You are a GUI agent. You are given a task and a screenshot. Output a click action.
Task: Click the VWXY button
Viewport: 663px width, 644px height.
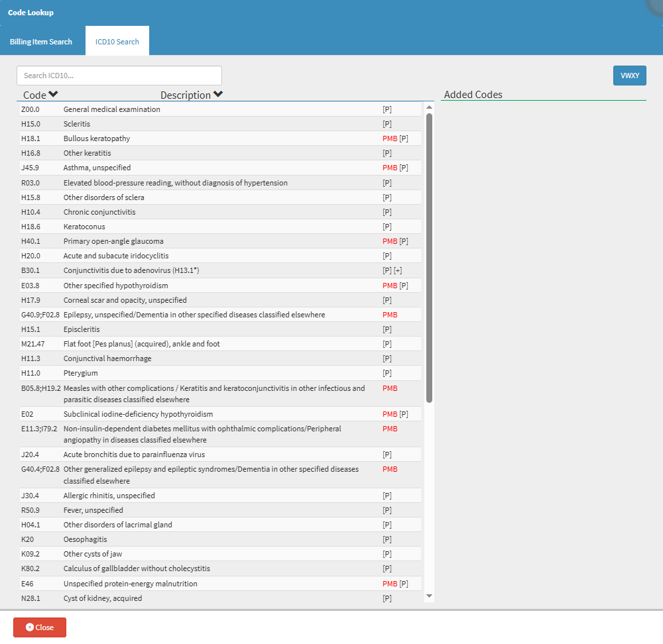(x=630, y=76)
